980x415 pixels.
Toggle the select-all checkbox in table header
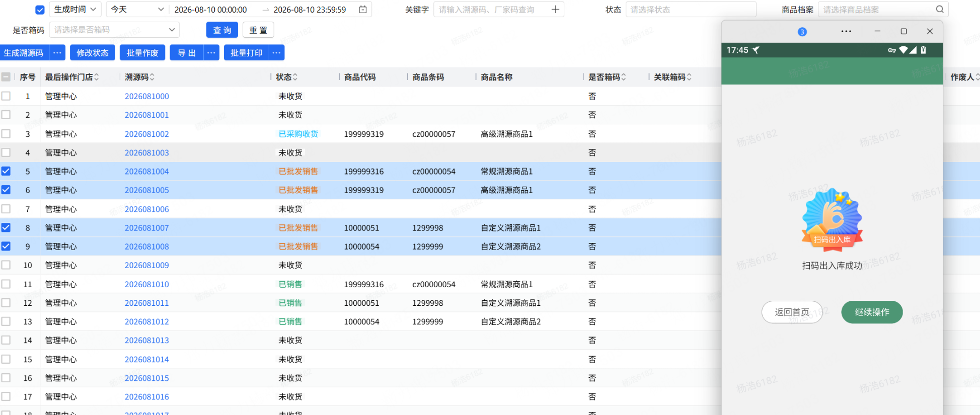6,77
